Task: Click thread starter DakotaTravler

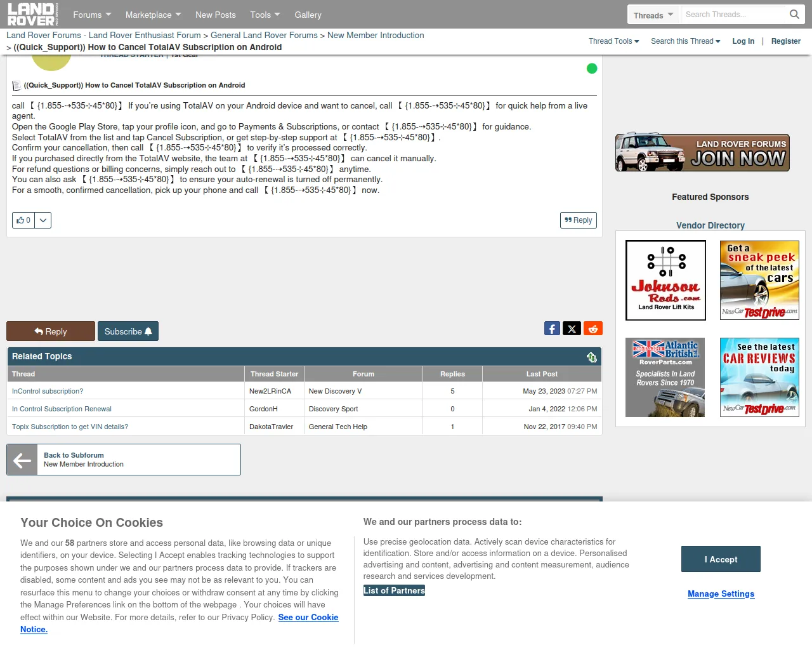Action: [271, 427]
